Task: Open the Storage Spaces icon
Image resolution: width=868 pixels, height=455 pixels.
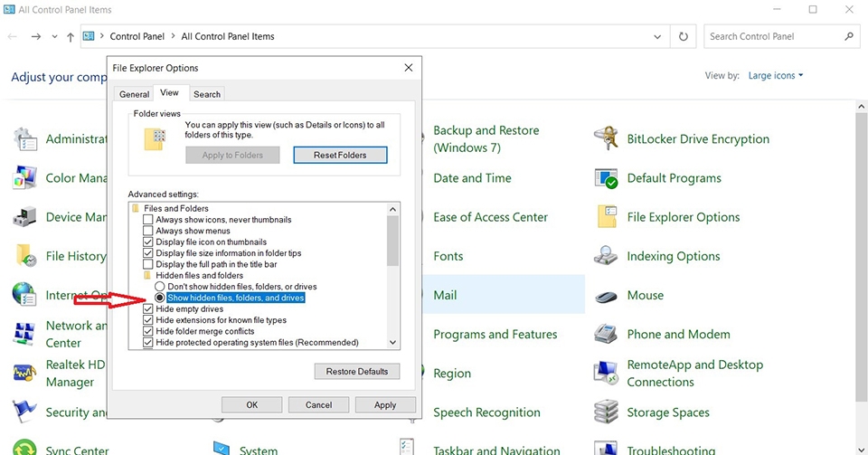Action: 606,412
